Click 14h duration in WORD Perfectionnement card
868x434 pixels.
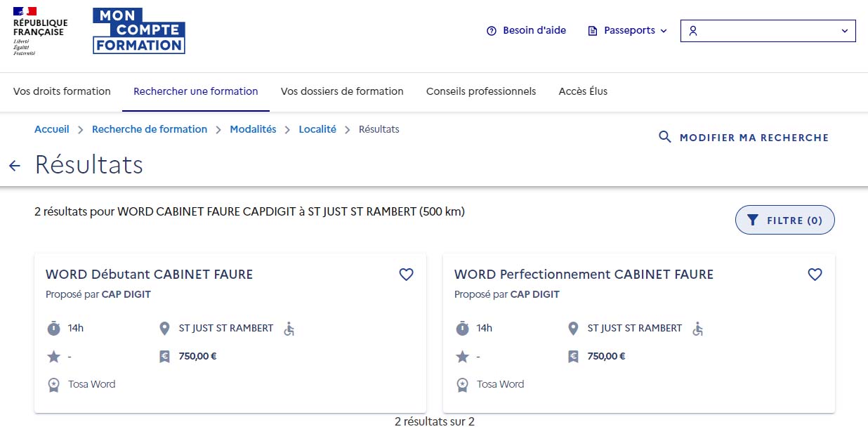pos(485,328)
